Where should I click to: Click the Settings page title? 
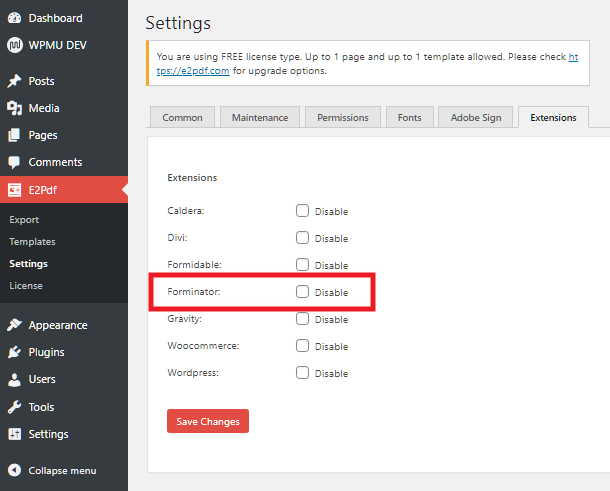pyautogui.click(x=178, y=23)
